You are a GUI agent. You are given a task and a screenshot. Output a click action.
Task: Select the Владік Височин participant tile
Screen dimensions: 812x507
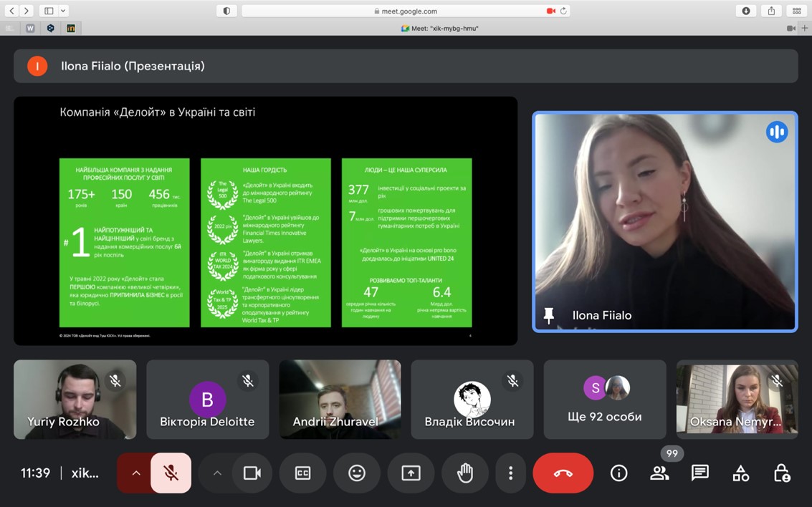tap(472, 400)
